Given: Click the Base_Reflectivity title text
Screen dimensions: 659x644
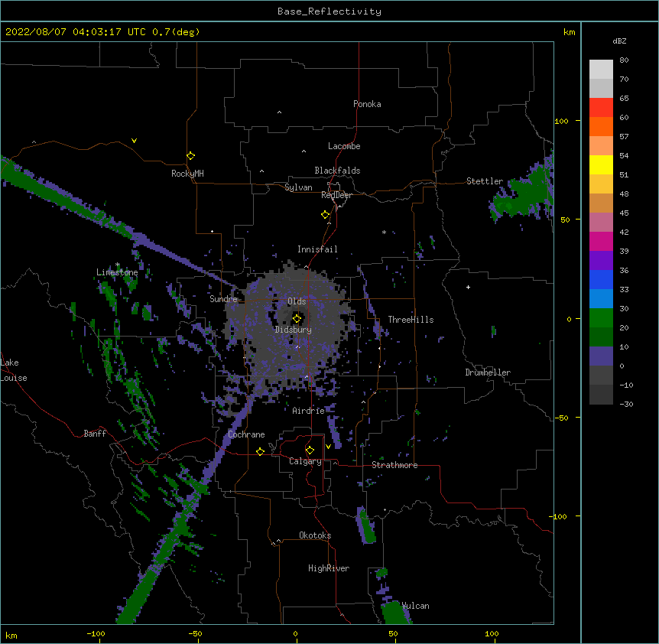Looking at the screenshot, I should click(x=329, y=11).
